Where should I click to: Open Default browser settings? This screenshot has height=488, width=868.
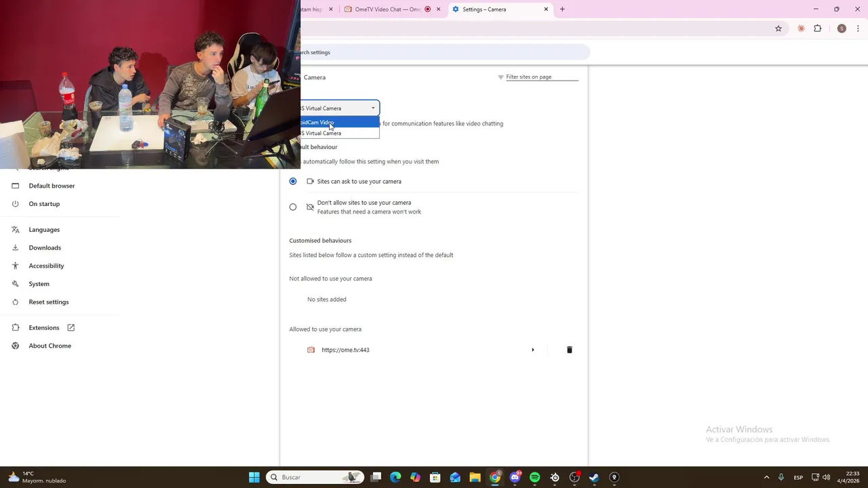click(52, 186)
